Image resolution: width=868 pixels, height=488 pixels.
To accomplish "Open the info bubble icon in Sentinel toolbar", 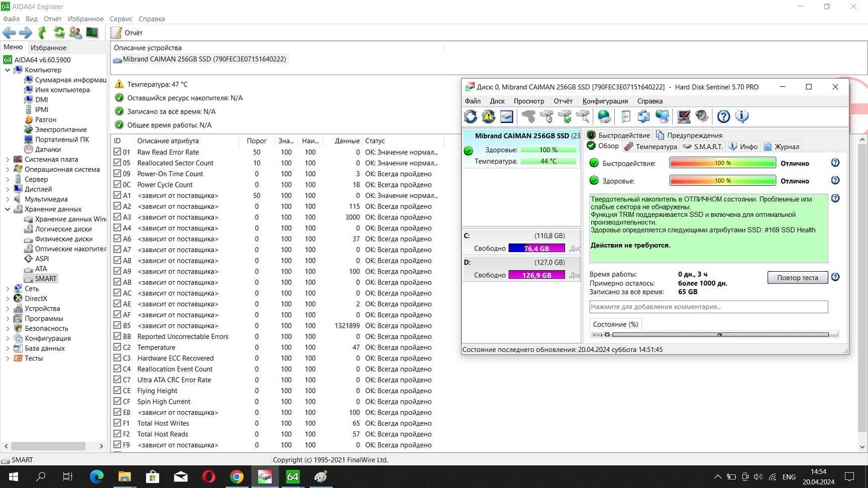I will point(742,116).
